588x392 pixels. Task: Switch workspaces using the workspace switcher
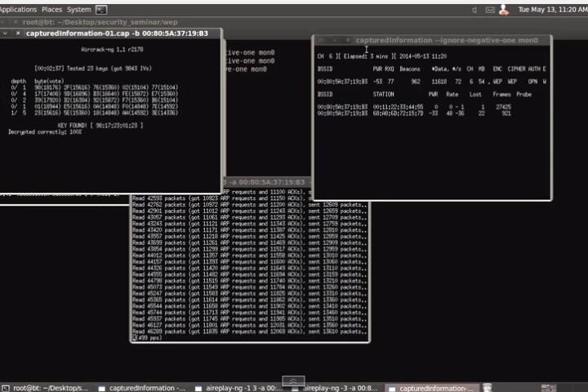tap(548, 388)
